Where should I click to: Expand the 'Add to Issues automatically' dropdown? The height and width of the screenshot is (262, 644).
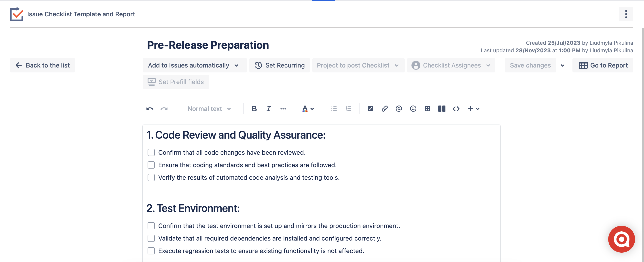point(194,65)
